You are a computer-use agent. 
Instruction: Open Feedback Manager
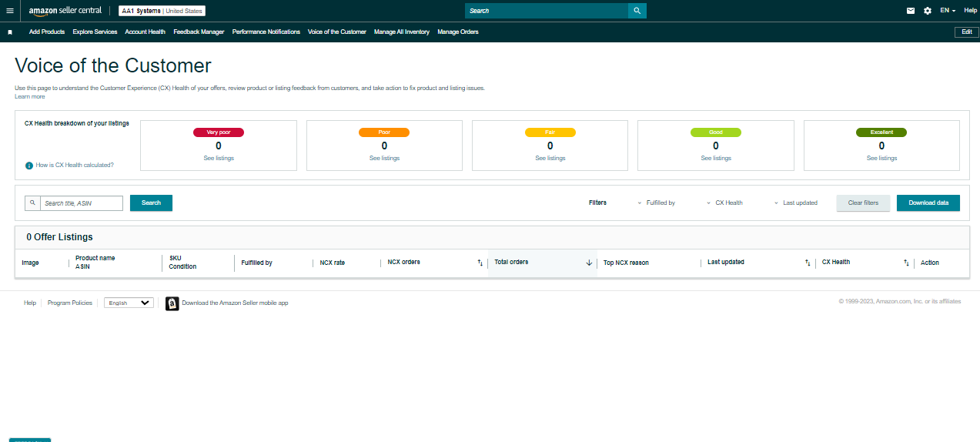(199, 32)
